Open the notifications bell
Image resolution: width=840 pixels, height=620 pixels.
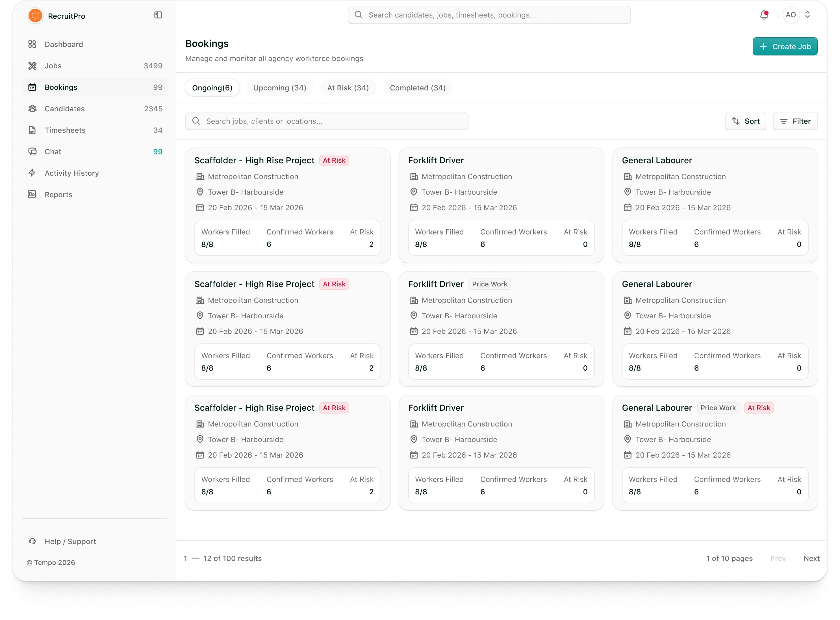coord(764,15)
